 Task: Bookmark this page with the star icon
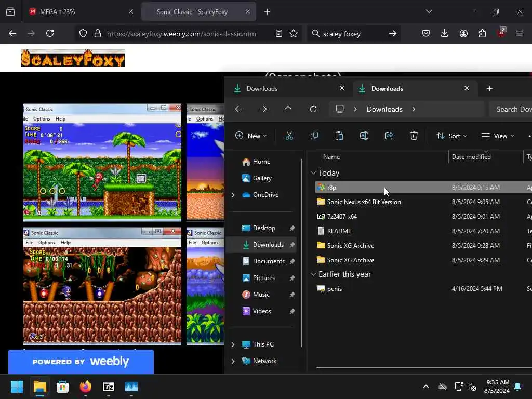[294, 33]
